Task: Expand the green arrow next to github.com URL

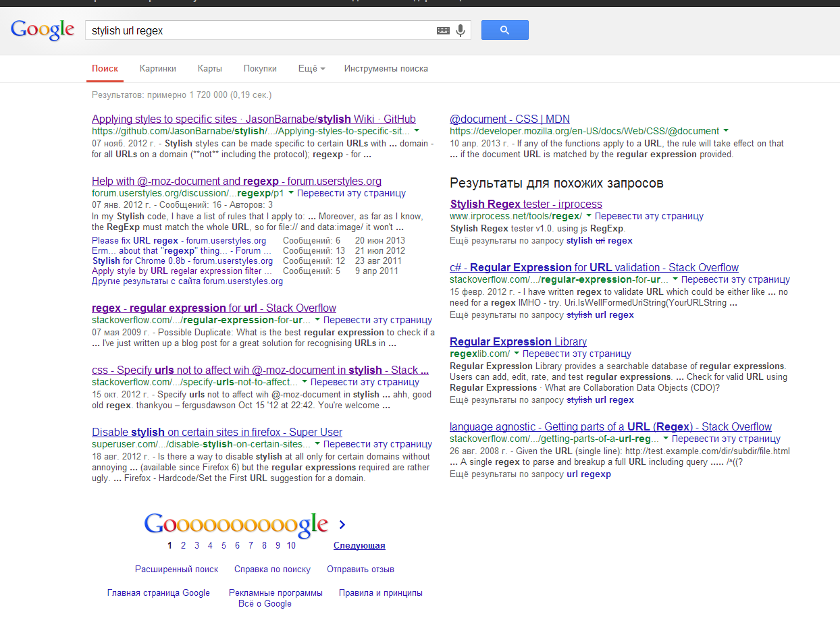Action: coord(417,130)
